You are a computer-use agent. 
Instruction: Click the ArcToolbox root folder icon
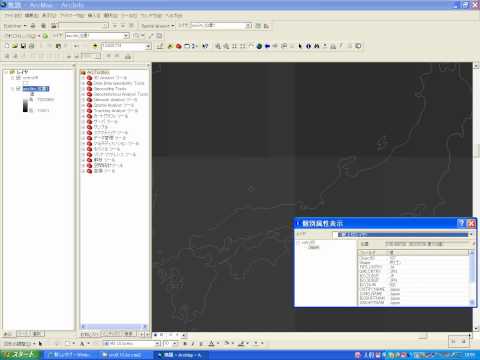click(83, 72)
